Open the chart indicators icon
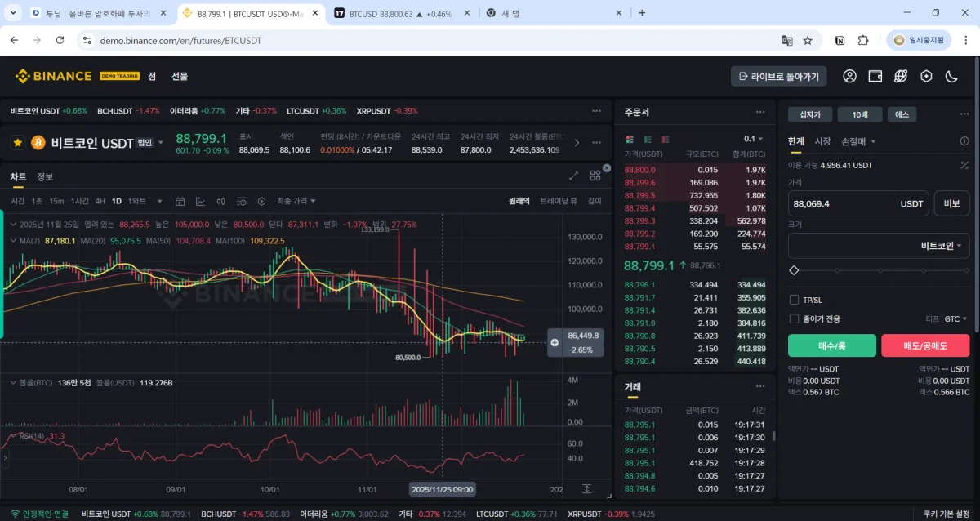The image size is (980, 521). pyautogui.click(x=200, y=201)
